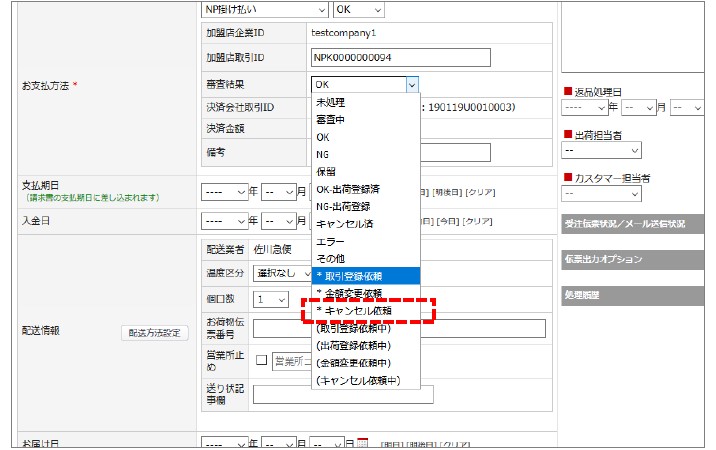This screenshot has height=450, width=716.
Task: Open 返品処理日 year dropdown
Action: tap(584, 108)
